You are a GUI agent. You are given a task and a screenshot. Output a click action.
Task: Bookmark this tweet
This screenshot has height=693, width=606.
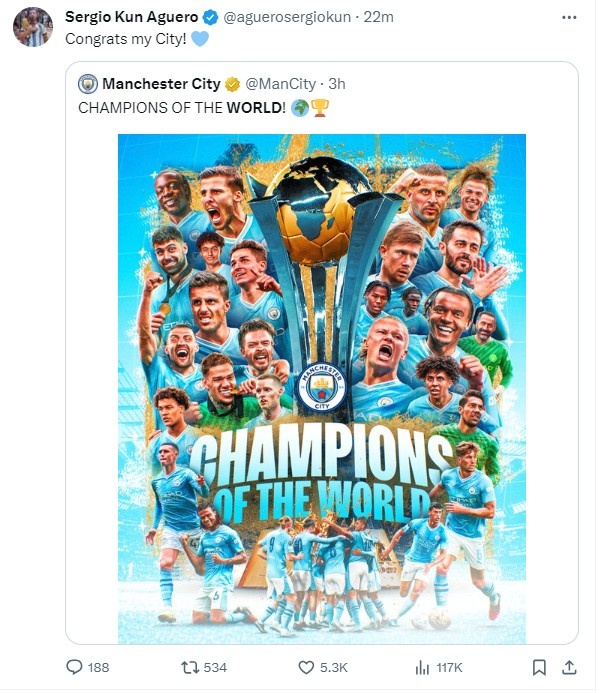click(539, 667)
